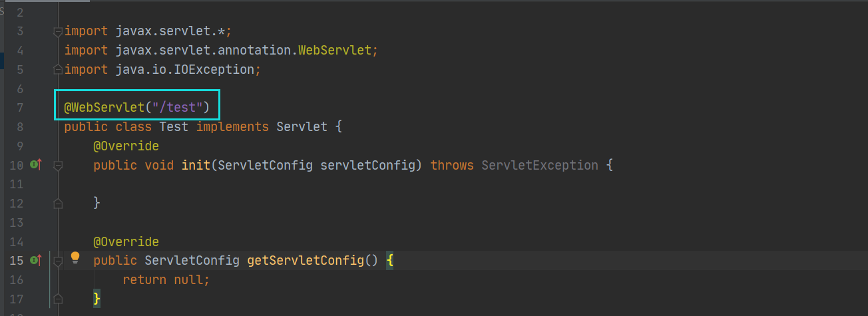Click the Servlet interface name after implements
This screenshot has height=316, width=868.
pyautogui.click(x=302, y=126)
